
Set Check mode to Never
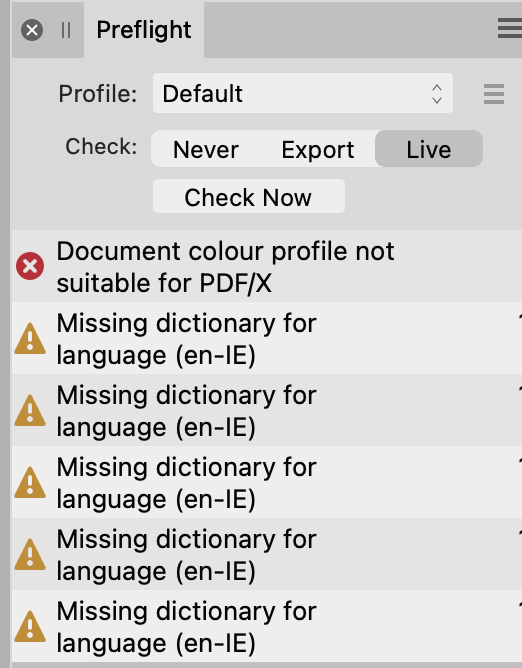coord(206,149)
